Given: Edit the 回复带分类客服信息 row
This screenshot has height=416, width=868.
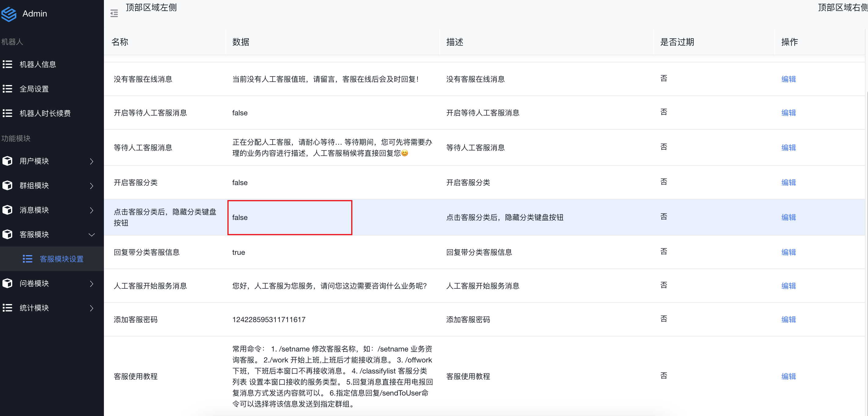Looking at the screenshot, I should (788, 252).
